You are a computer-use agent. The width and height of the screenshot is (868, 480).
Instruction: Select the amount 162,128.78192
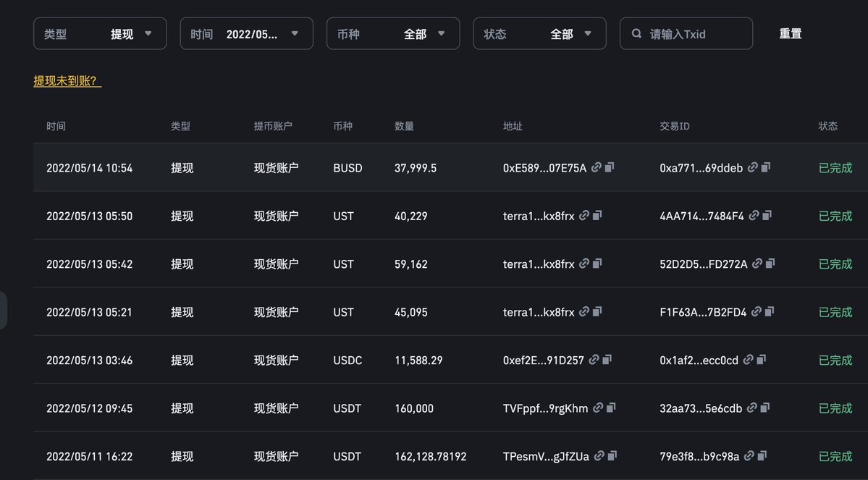pos(431,457)
